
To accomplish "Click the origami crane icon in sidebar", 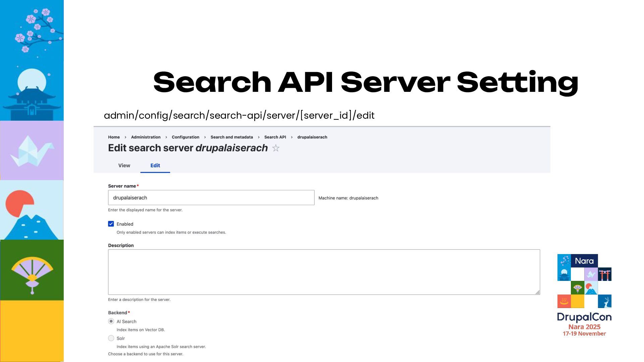I will click(x=32, y=150).
